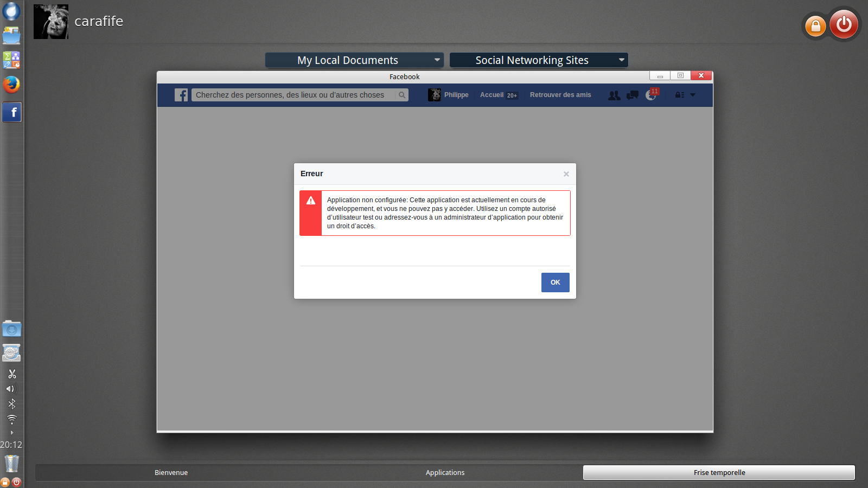Close the Erreur dialog with the X
Screen dimensions: 868x488
pyautogui.click(x=566, y=174)
